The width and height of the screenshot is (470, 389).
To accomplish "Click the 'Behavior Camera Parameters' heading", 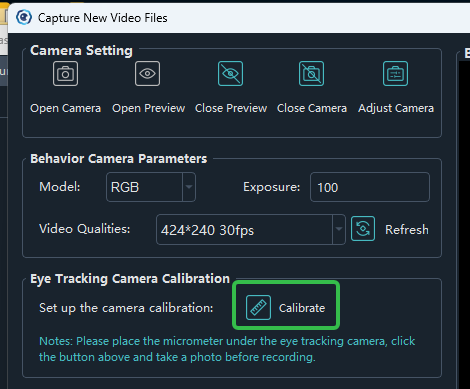I will point(119,159).
